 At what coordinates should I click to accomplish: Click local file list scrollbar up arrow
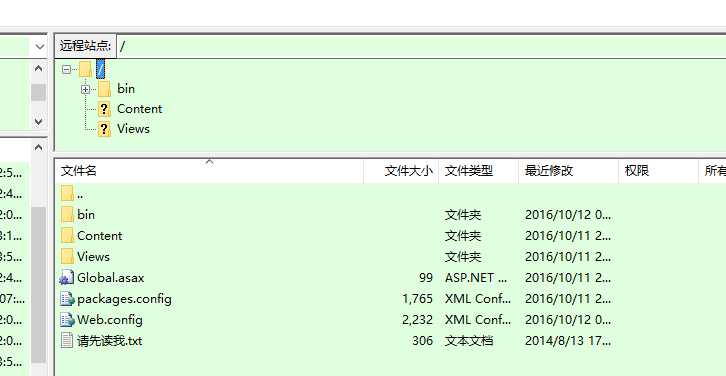[x=38, y=147]
